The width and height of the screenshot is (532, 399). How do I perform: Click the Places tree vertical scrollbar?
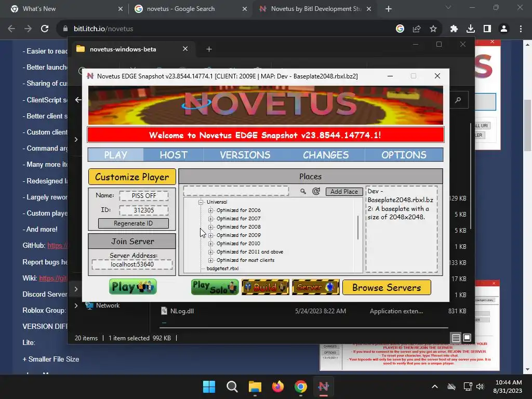358,228
